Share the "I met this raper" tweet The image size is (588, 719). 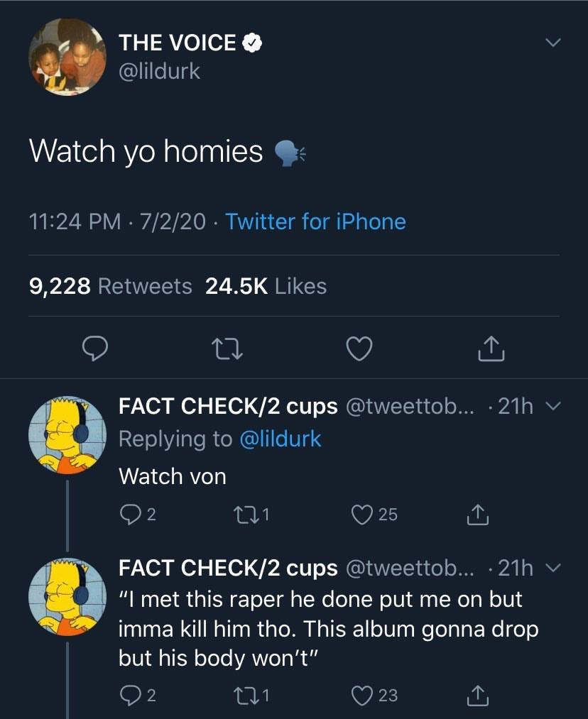477,696
